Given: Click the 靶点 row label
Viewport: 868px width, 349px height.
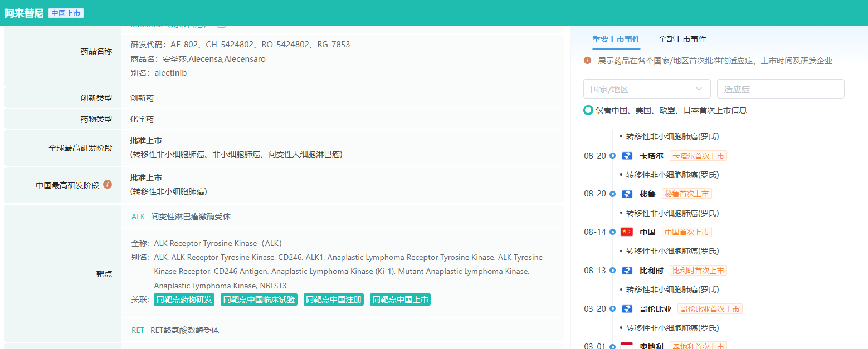Looking at the screenshot, I should [104, 273].
